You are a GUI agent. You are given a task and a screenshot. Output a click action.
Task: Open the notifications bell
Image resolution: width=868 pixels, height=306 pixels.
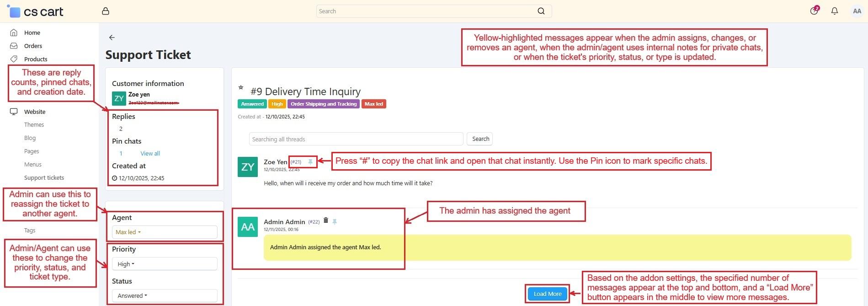(834, 11)
